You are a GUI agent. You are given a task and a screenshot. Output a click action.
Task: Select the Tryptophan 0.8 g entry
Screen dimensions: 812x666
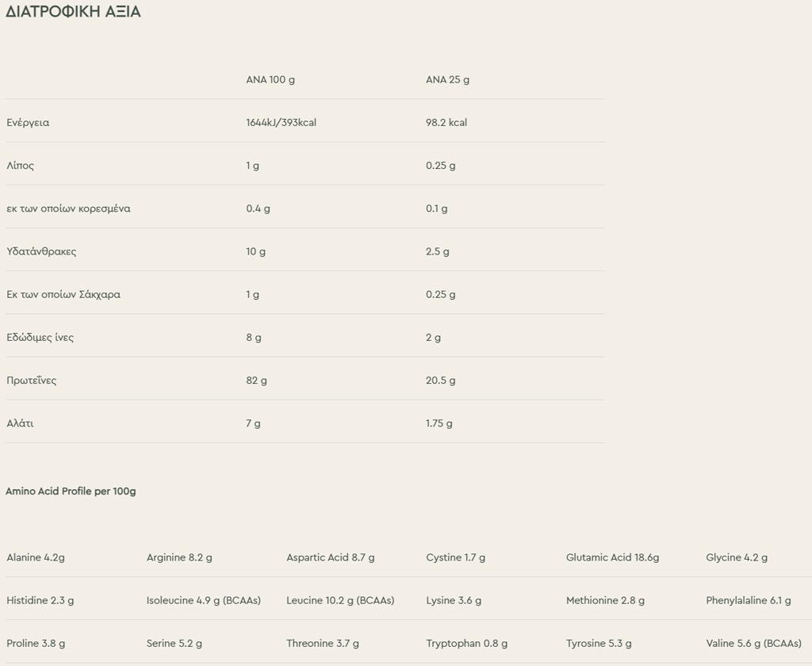point(466,644)
